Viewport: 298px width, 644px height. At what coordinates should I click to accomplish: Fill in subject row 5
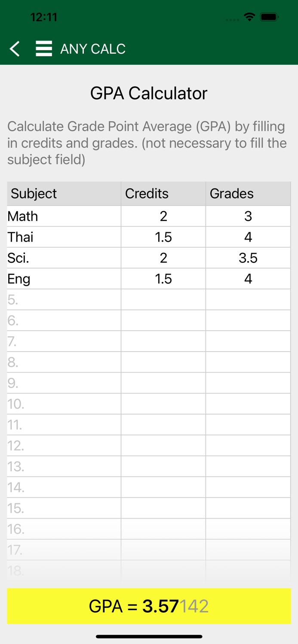[x=60, y=299]
